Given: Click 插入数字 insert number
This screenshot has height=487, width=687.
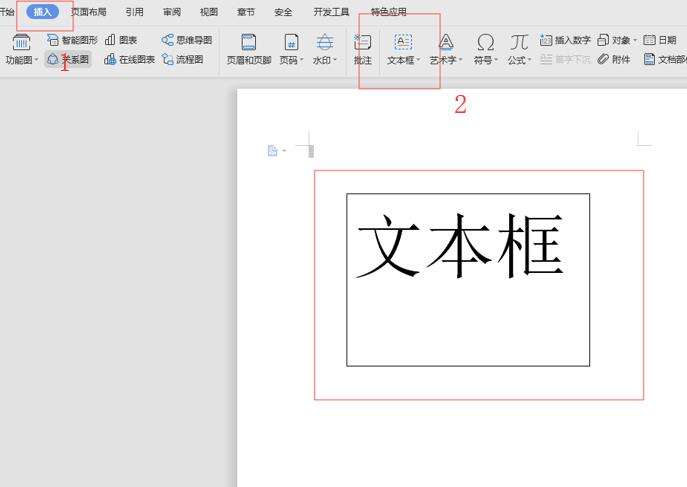Looking at the screenshot, I should click(565, 40).
